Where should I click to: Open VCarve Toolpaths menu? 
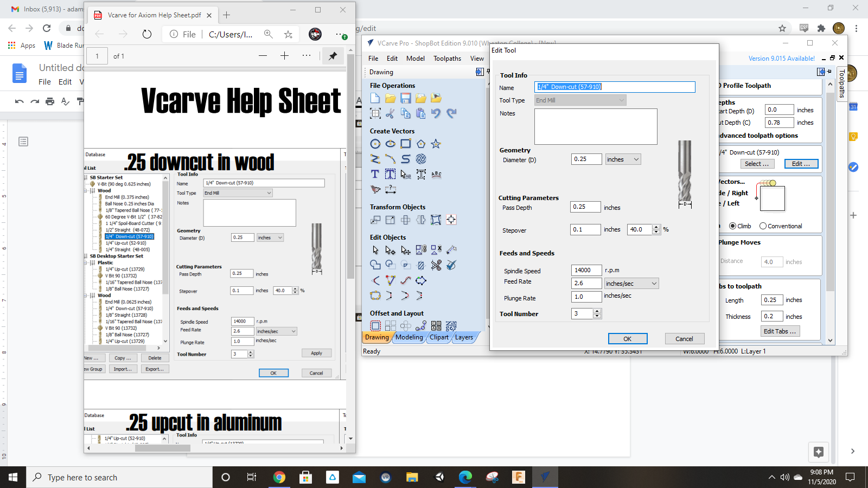447,59
